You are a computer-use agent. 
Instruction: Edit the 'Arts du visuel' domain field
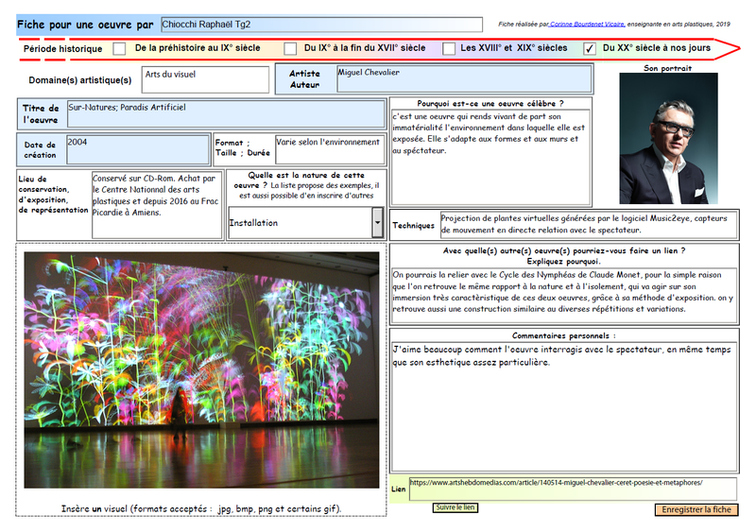[205, 79]
